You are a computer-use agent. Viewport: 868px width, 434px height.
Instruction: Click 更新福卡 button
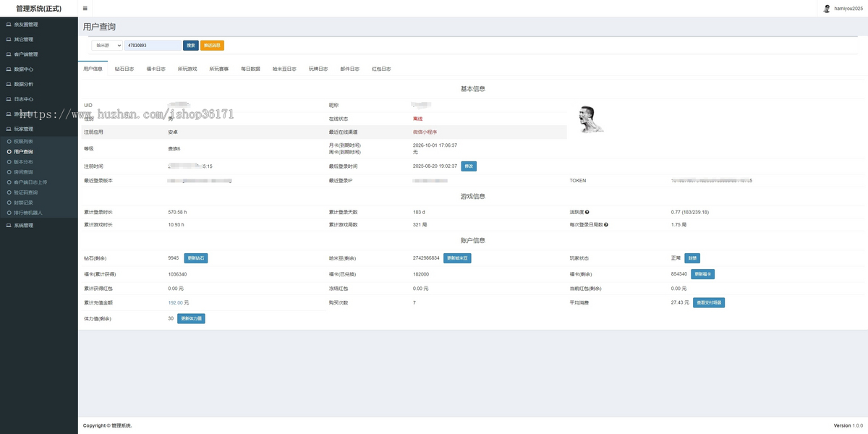[703, 274]
